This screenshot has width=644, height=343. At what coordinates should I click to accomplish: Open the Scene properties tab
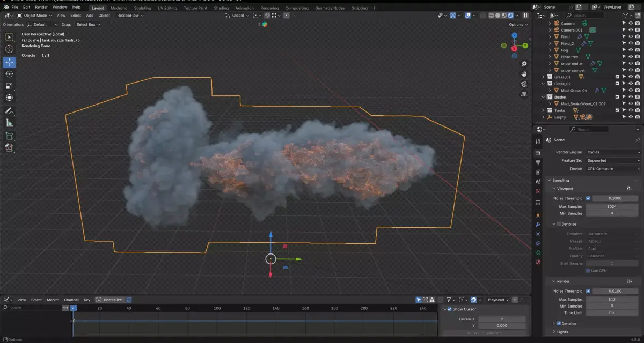point(538,182)
